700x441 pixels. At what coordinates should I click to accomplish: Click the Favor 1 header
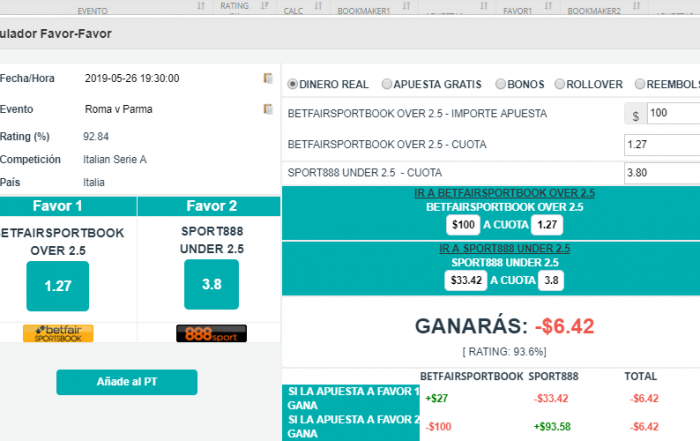click(57, 206)
